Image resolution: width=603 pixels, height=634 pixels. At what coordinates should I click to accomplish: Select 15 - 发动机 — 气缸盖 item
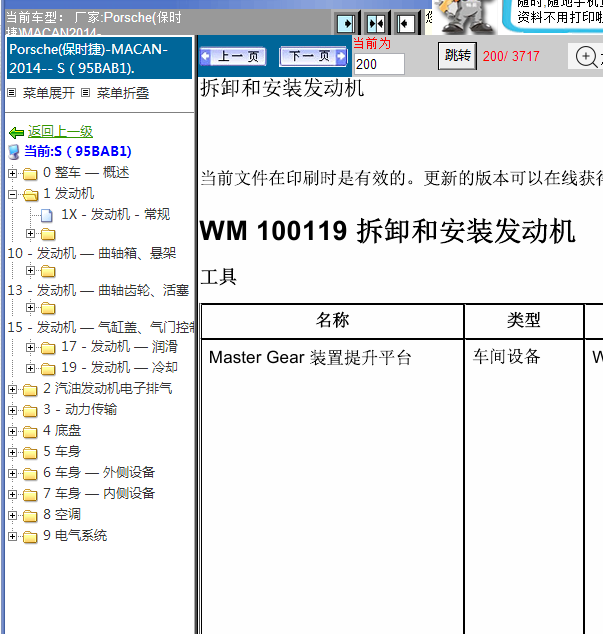pos(101,327)
